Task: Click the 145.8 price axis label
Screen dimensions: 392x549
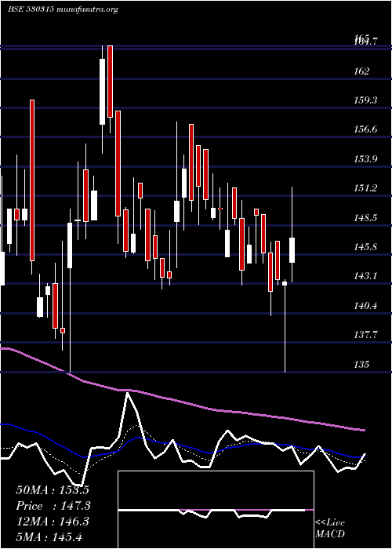Action: click(365, 247)
